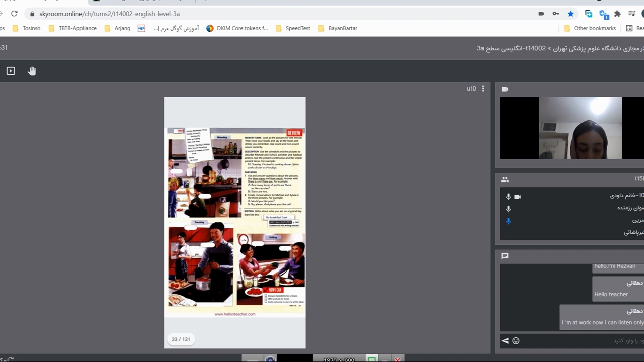Click the 33 / 131 page indicator

tap(181, 339)
